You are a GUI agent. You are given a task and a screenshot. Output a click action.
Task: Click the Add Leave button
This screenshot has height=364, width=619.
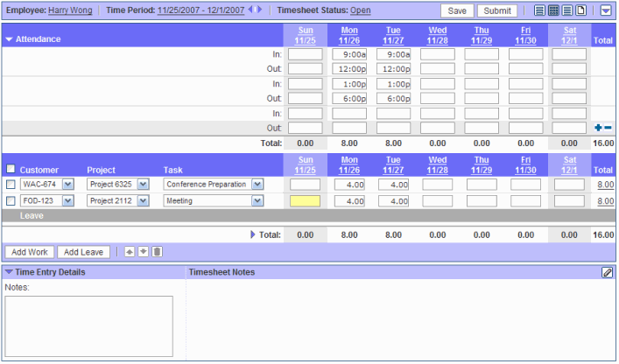[x=84, y=252]
